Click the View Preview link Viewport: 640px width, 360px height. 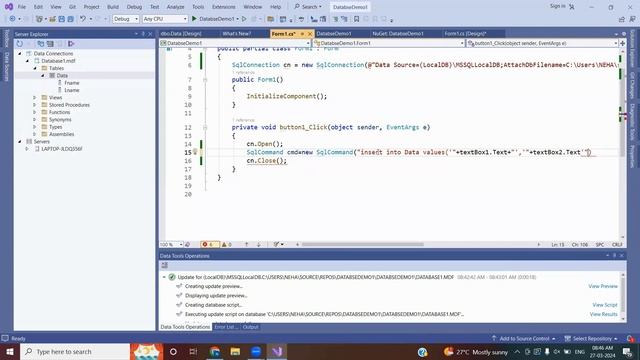point(603,287)
